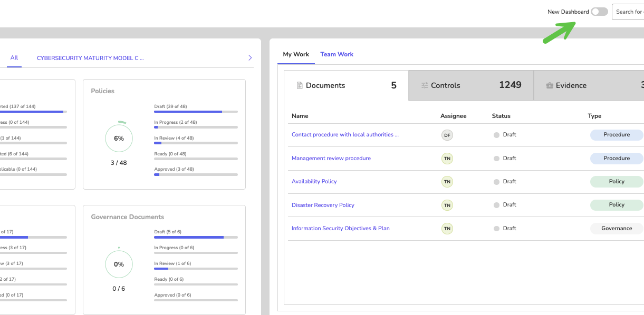
Task: Select the Documents tab with count 5
Action: [x=347, y=85]
